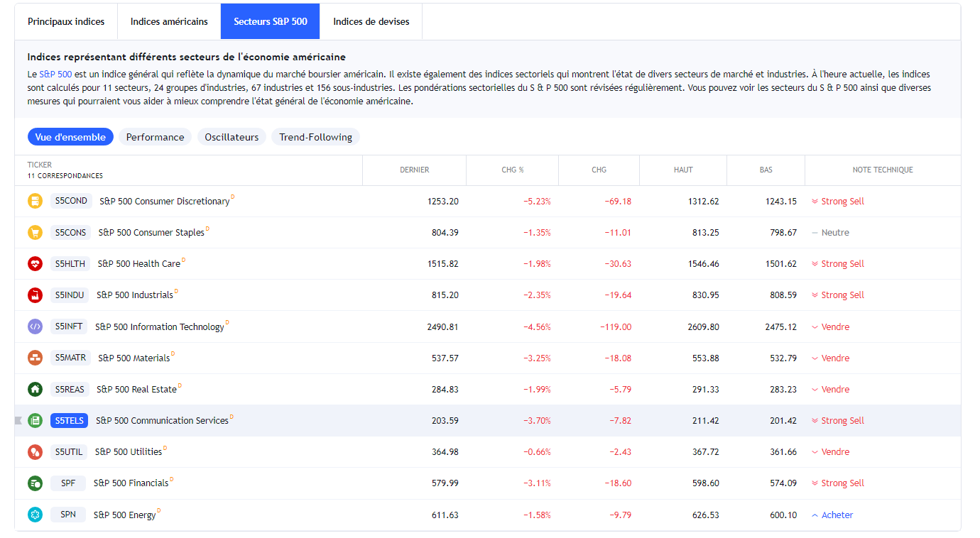Open the S5MATR ticker badge
This screenshot has height=538, width=980.
(70, 358)
